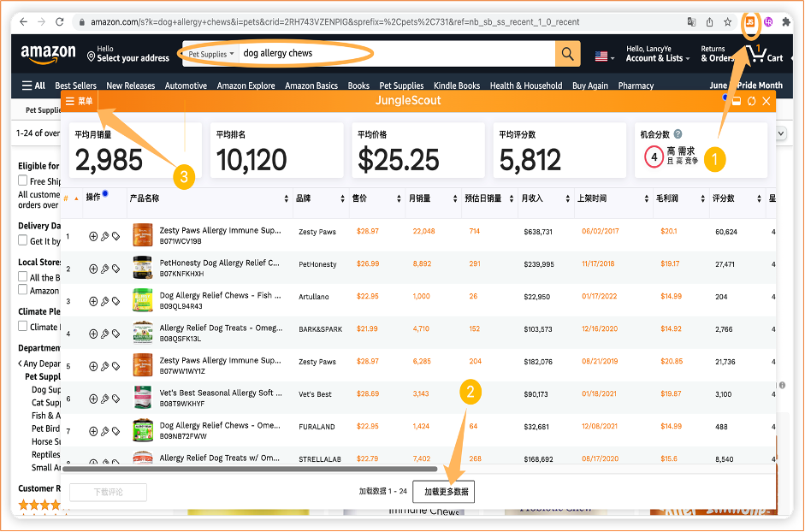Click the Zesty Paws B071WCV19B product thumbnail
805x532 pixels.
coord(143,236)
